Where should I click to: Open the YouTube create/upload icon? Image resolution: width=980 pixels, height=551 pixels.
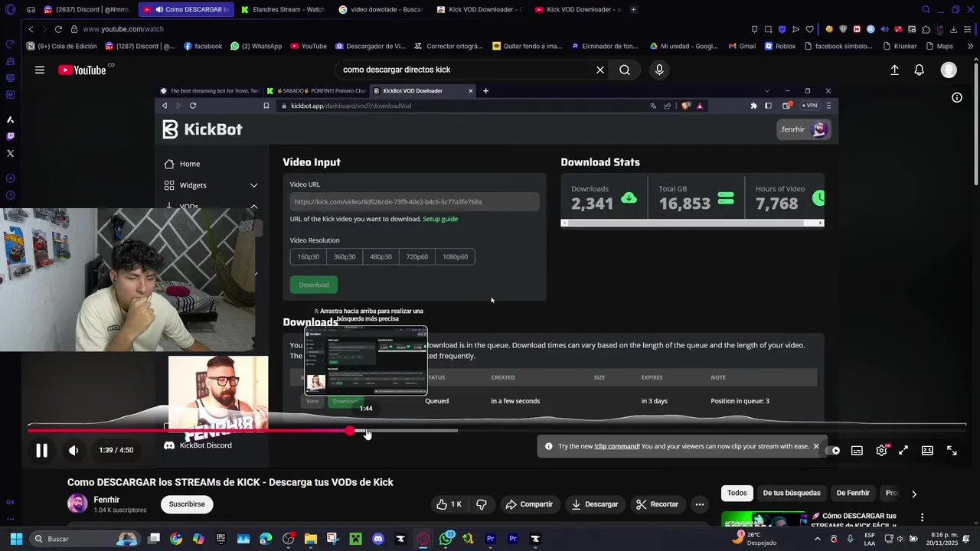(x=894, y=70)
